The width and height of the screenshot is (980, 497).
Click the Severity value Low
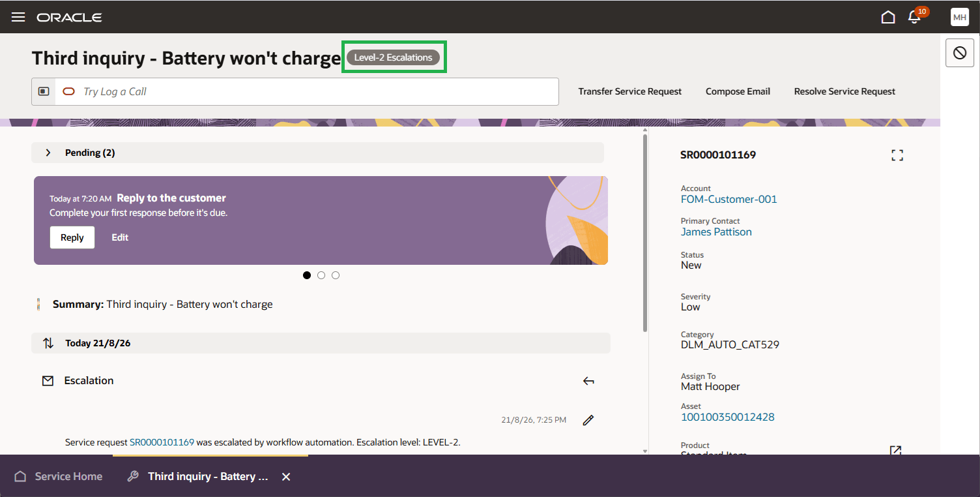[691, 307]
